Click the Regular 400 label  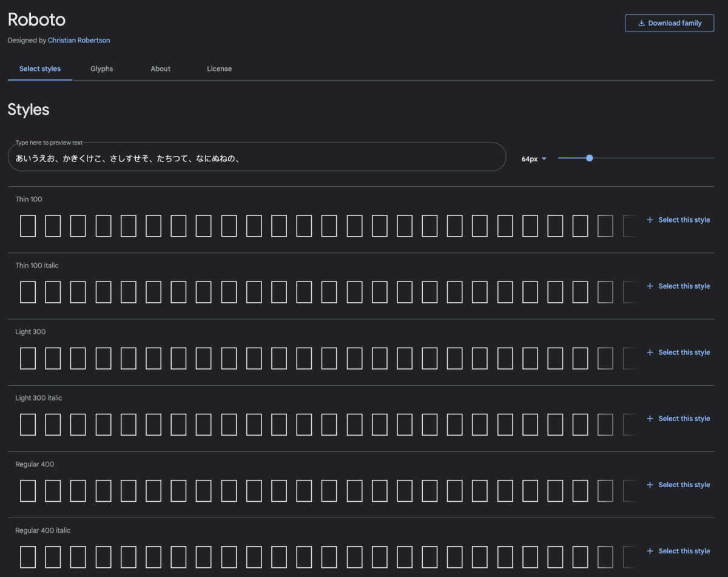(35, 464)
